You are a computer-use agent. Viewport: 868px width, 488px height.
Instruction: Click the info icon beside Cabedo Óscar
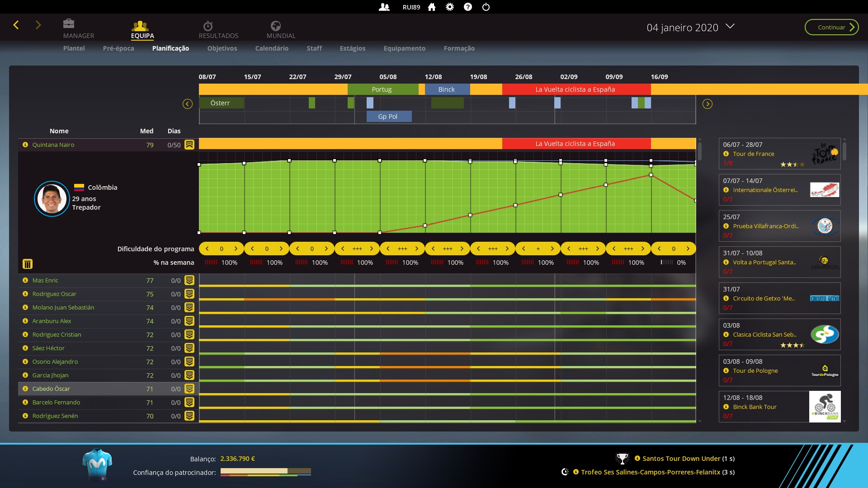pos(25,389)
